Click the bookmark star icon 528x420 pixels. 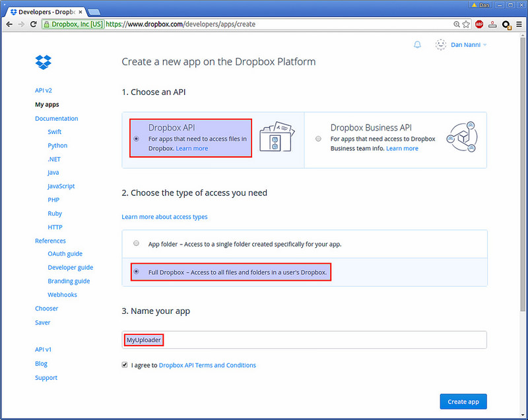tap(466, 24)
